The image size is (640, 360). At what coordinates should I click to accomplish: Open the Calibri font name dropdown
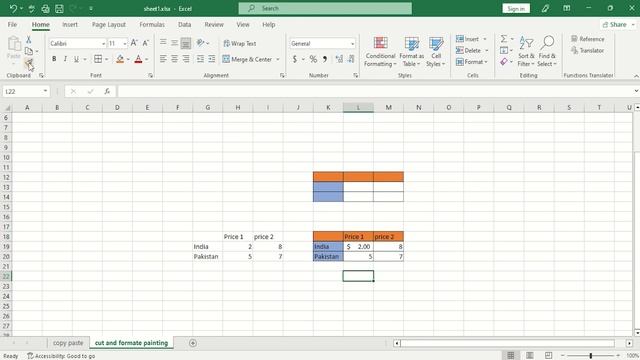click(103, 44)
